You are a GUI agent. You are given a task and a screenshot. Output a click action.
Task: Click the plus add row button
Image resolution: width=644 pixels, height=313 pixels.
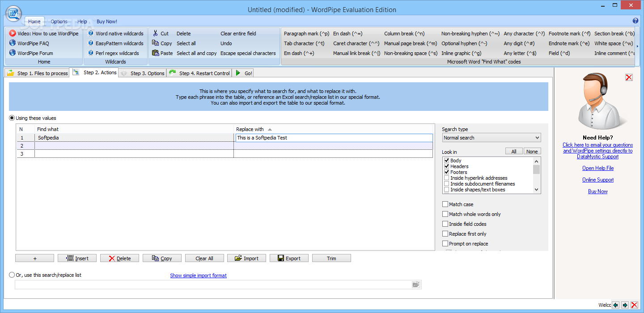34,258
